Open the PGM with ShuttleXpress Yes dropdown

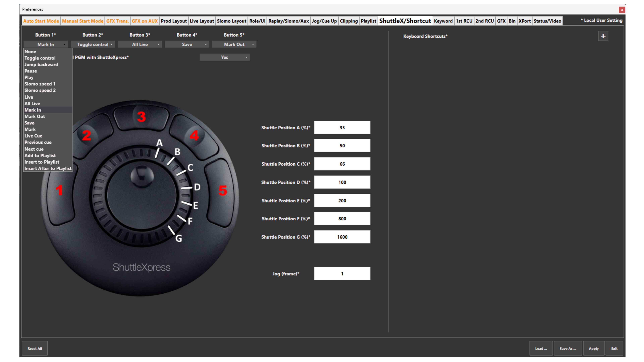225,57
